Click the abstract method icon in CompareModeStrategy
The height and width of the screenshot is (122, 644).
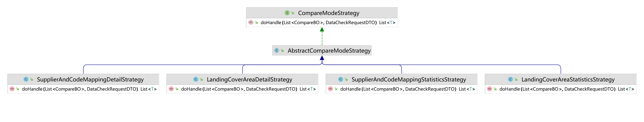pyautogui.click(x=251, y=22)
